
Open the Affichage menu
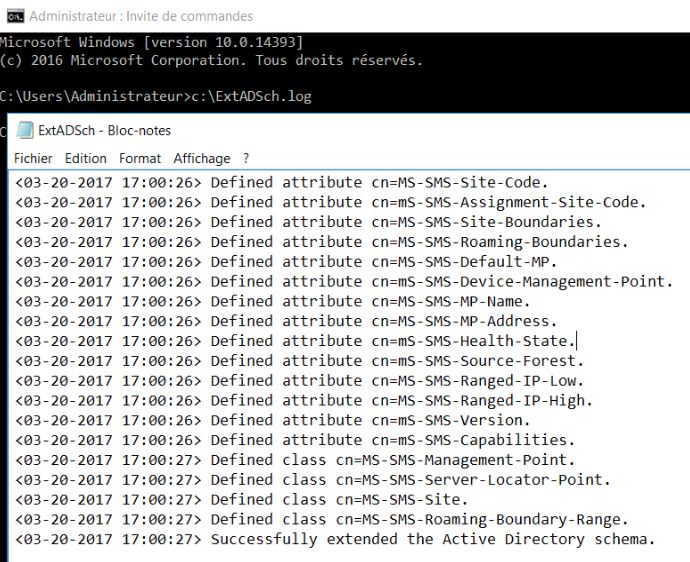(x=202, y=158)
